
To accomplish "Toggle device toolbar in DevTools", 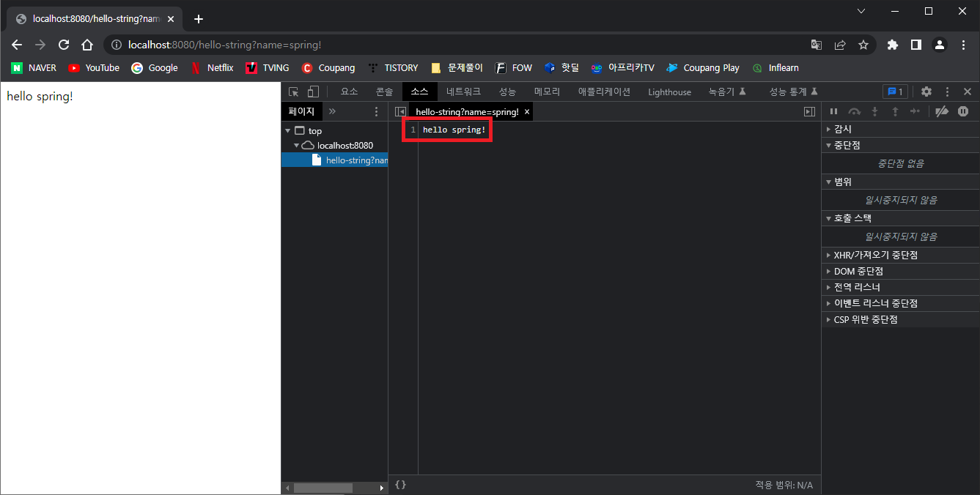I will (x=313, y=92).
